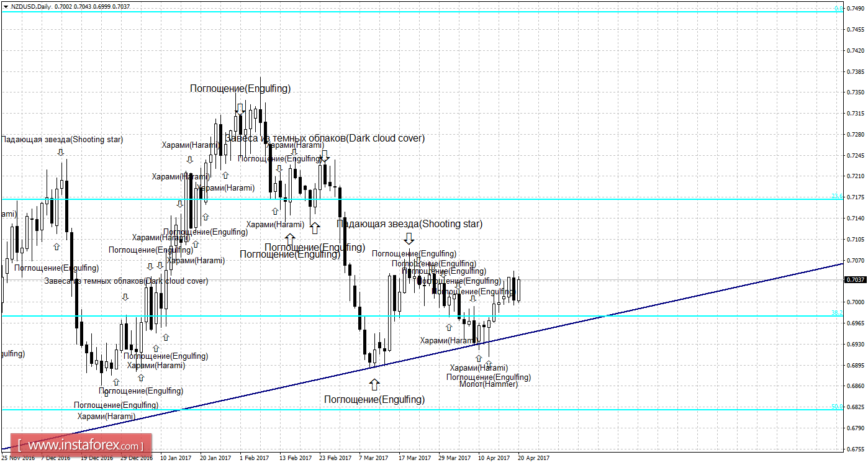Click the 7 Dec 2016 date label
The height and width of the screenshot is (465, 868).
(56, 458)
